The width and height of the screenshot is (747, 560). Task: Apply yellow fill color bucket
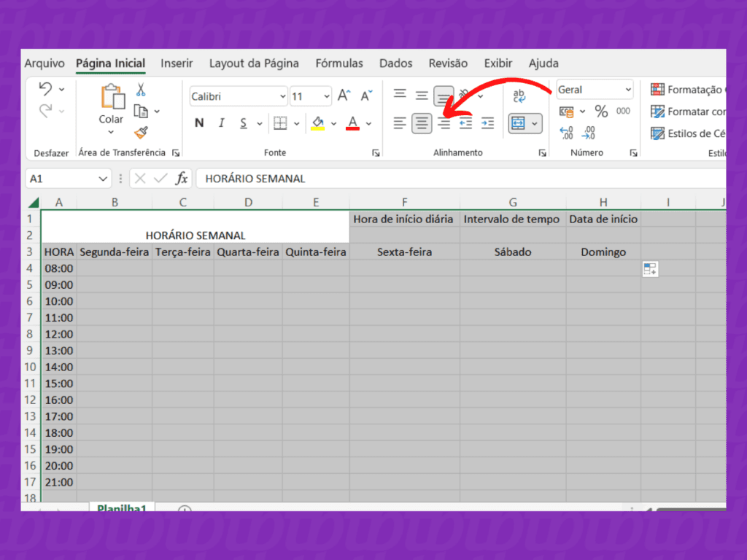tap(318, 123)
